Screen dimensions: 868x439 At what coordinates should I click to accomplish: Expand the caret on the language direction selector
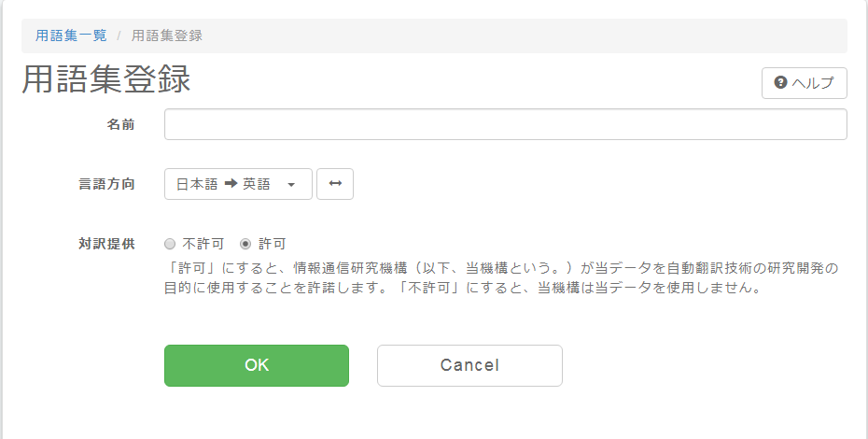pyautogui.click(x=291, y=185)
